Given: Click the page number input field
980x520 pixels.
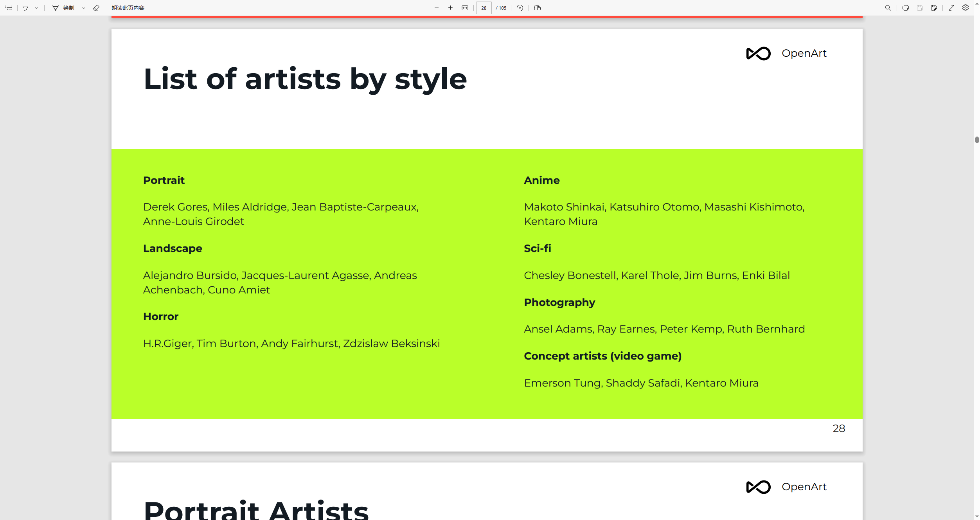Looking at the screenshot, I should click(x=484, y=8).
